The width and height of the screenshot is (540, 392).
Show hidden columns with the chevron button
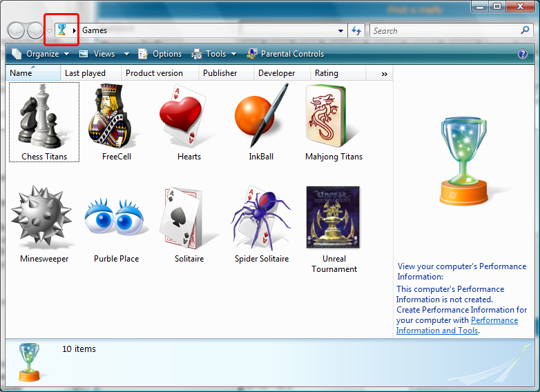point(385,73)
